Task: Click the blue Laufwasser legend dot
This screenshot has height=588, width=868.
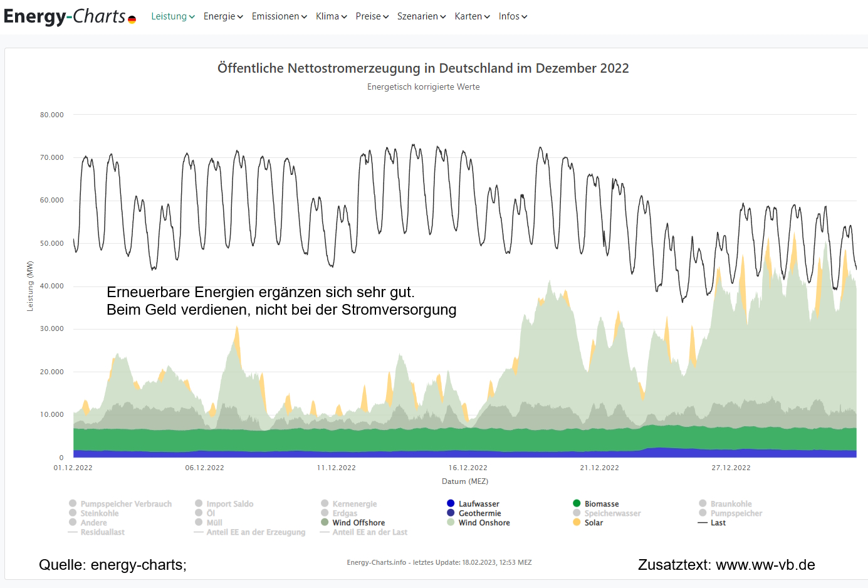Action: click(451, 503)
